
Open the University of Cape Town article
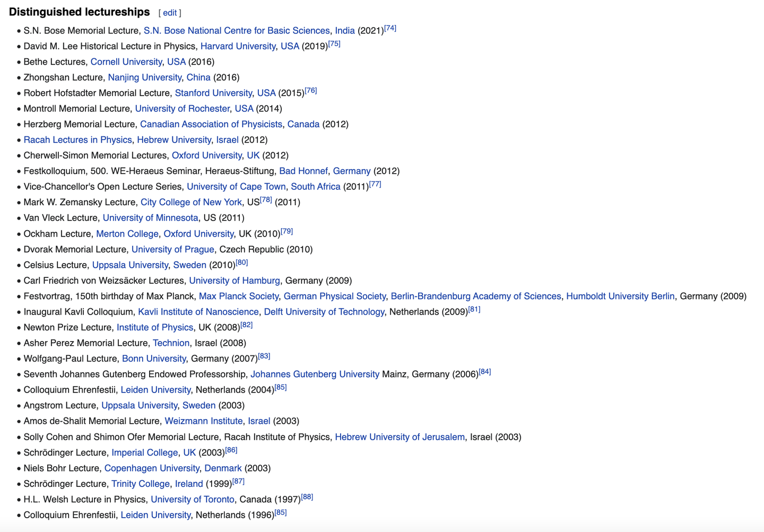[236, 187]
